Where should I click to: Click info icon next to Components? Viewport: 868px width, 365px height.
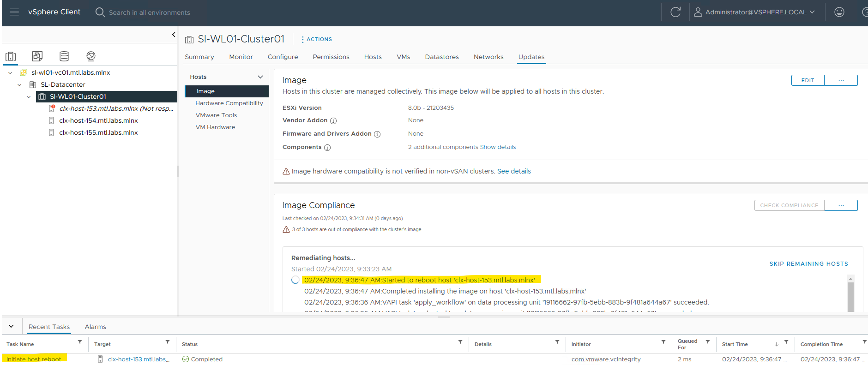point(327,148)
